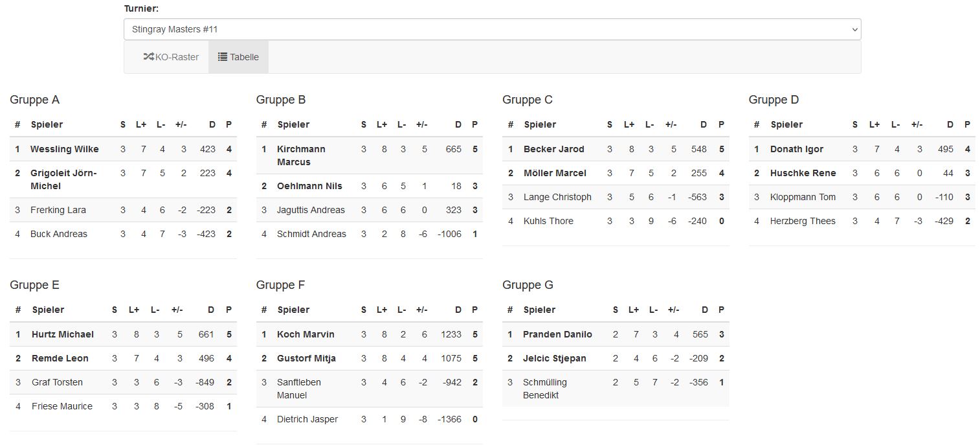Select Dietrich Jasper row in Gruppe F
980x445 pixels.
click(x=370, y=419)
